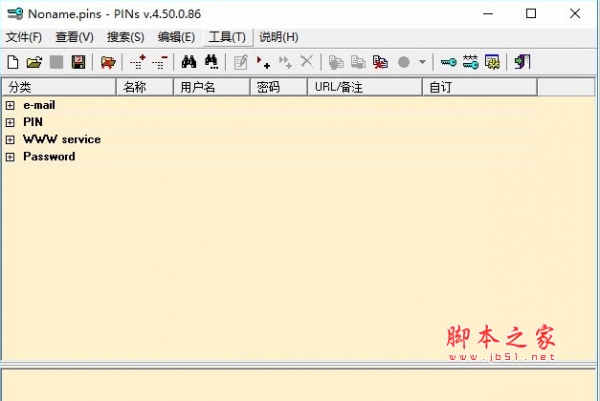Click the window with gear options icon
Image resolution: width=600 pixels, height=401 pixels.
click(x=492, y=62)
